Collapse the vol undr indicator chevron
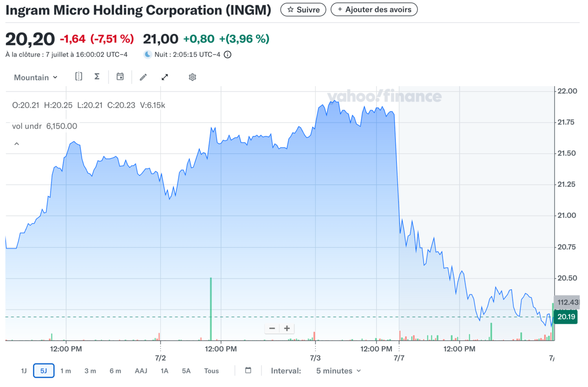The width and height of the screenshot is (588, 387). 16,144
